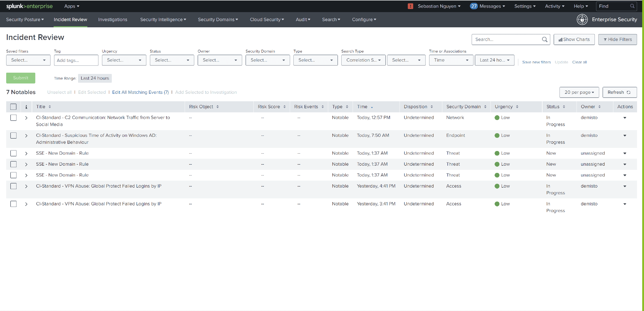Open the Last 24 hours time dropdown
The height and width of the screenshot is (311, 644).
click(x=495, y=60)
